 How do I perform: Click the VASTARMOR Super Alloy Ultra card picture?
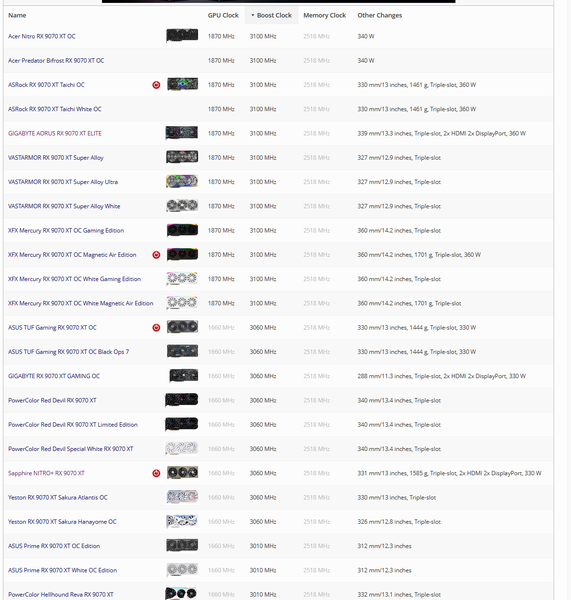[182, 181]
